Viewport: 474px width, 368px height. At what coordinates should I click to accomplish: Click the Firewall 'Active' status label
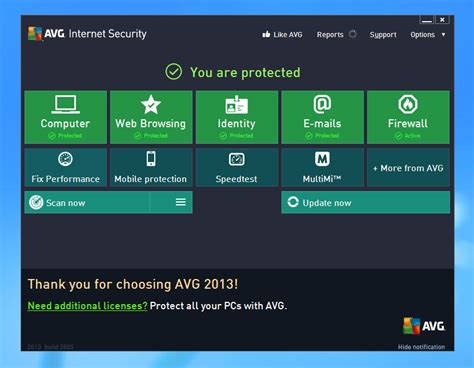tap(412, 136)
